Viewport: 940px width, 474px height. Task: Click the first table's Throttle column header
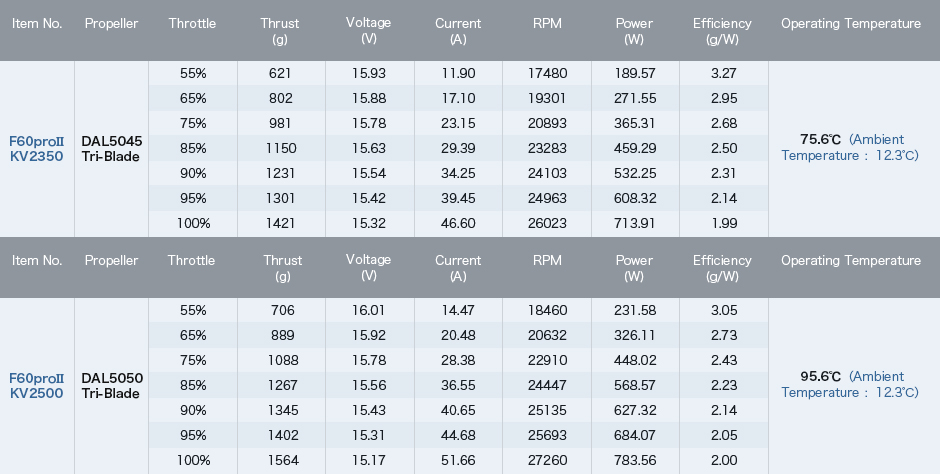pos(192,23)
